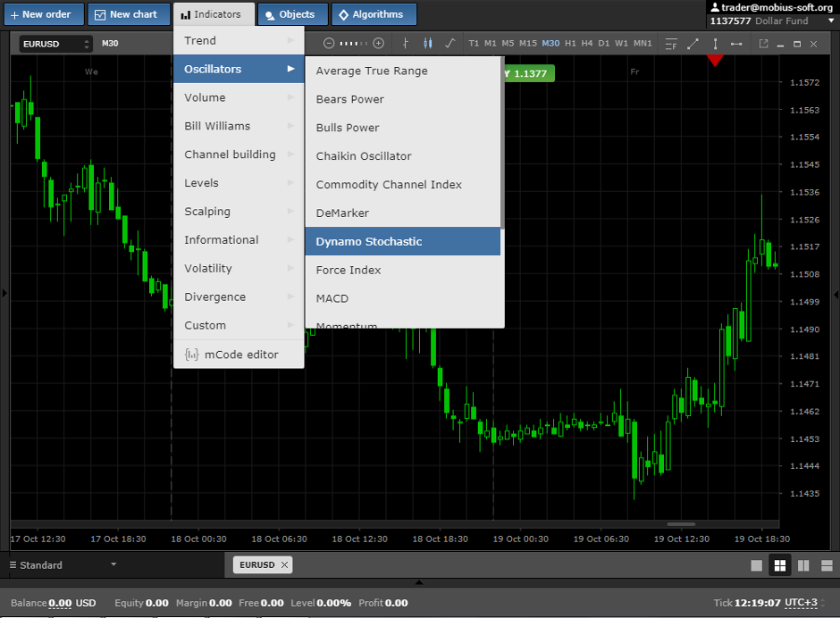Select the H4 timeframe

(587, 44)
